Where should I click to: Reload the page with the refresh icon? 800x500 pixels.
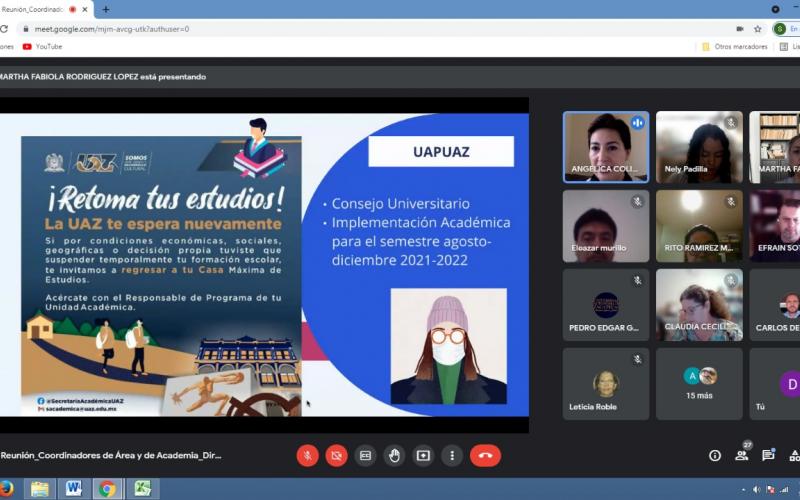[4, 29]
